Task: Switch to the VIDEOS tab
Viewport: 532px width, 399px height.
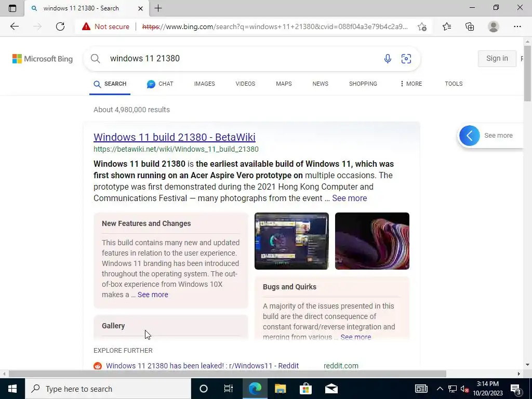Action: click(245, 84)
